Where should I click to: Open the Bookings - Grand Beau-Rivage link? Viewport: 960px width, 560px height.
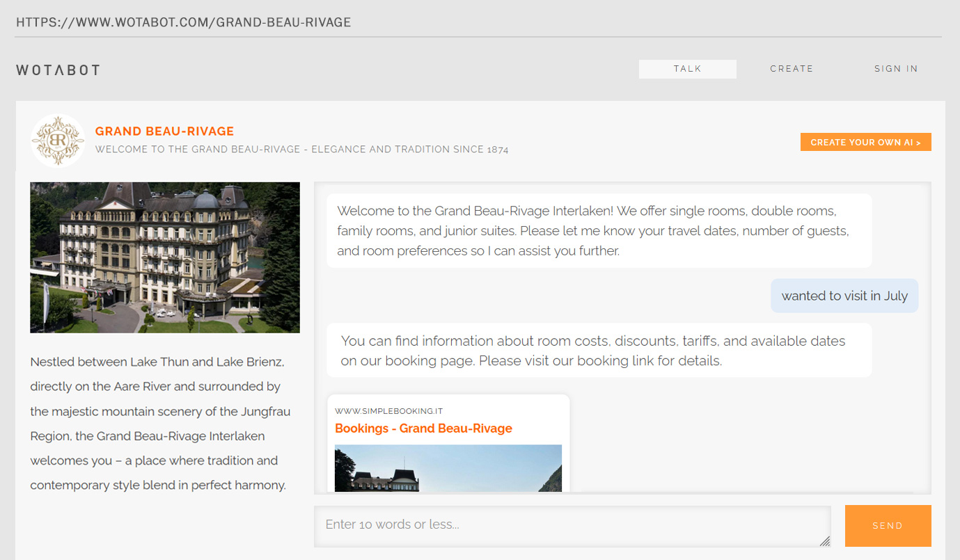(x=423, y=428)
